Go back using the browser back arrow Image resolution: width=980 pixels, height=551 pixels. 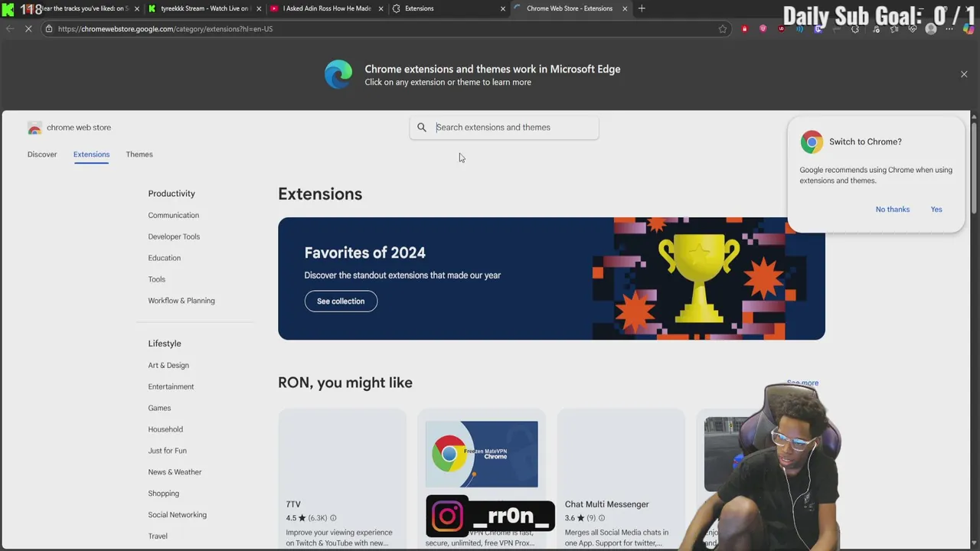point(10,29)
